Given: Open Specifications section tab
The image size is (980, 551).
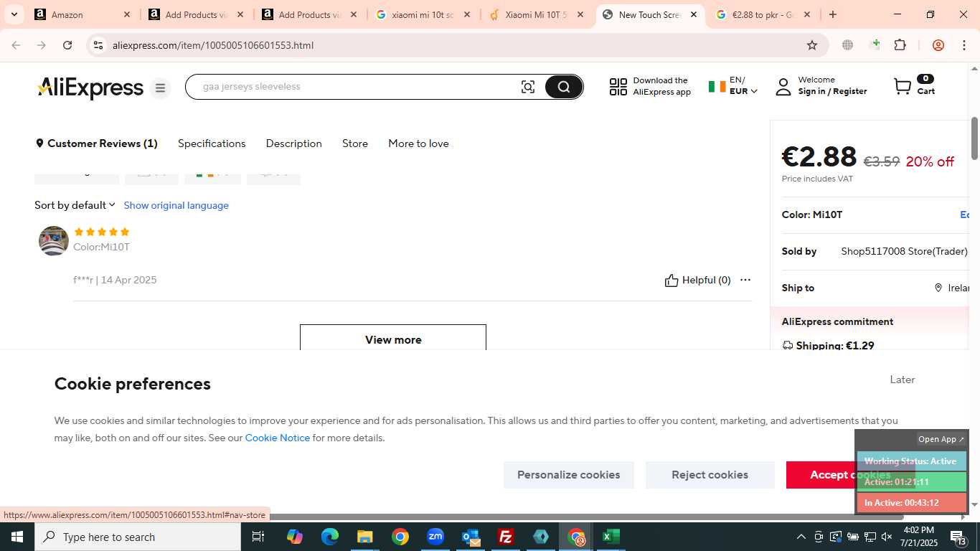Looking at the screenshot, I should (x=212, y=143).
